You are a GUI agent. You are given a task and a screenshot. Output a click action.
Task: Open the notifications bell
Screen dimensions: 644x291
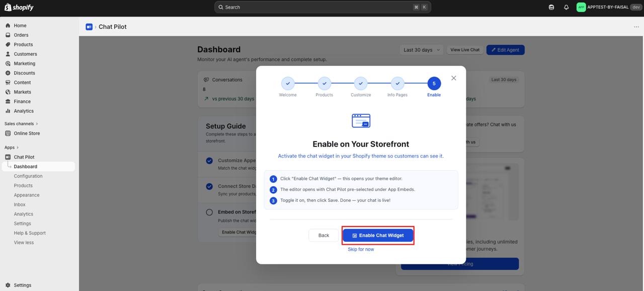click(x=566, y=7)
